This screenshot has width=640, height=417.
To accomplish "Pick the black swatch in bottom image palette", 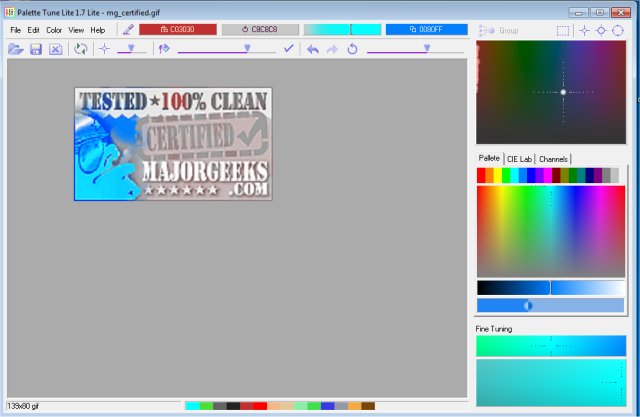I will (x=233, y=406).
